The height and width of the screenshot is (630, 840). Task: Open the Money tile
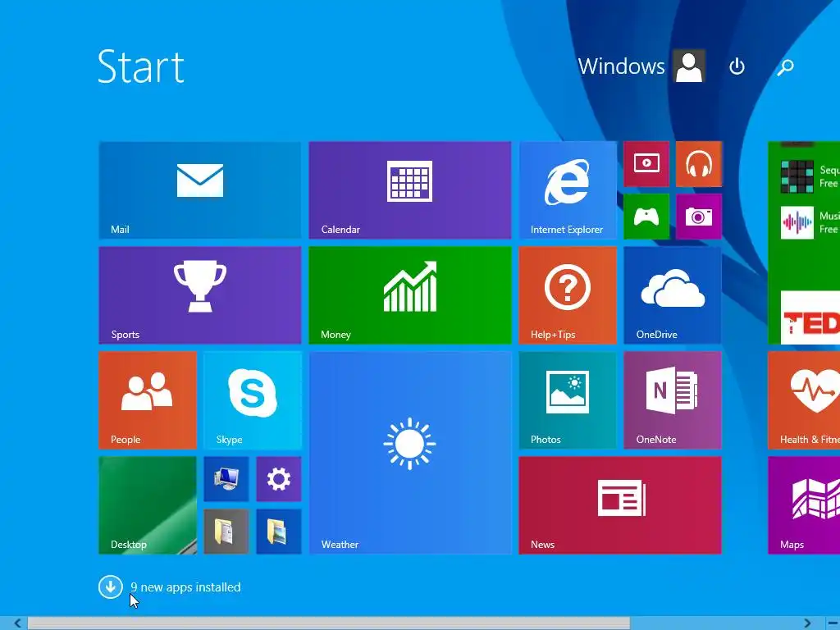point(410,295)
